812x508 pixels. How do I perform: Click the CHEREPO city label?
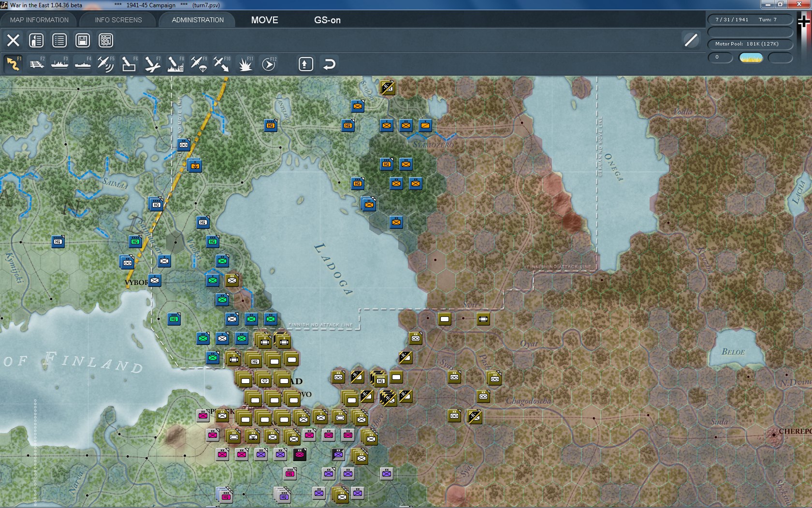point(795,431)
